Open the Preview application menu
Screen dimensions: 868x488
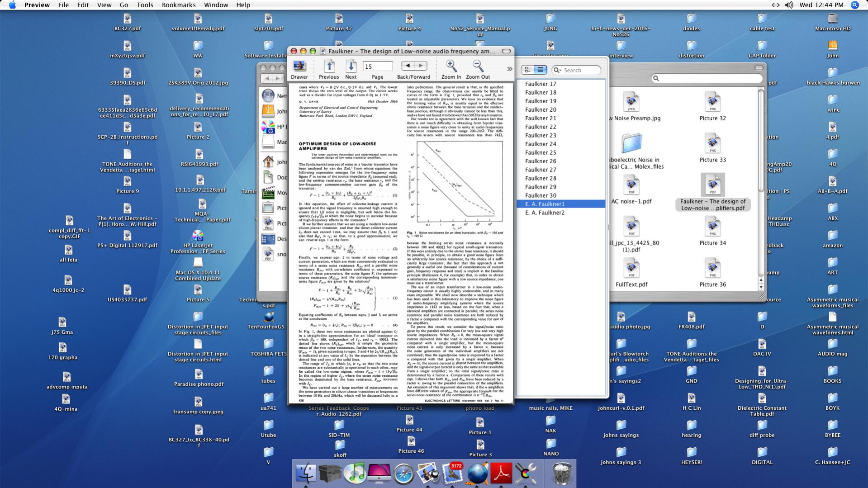37,5
